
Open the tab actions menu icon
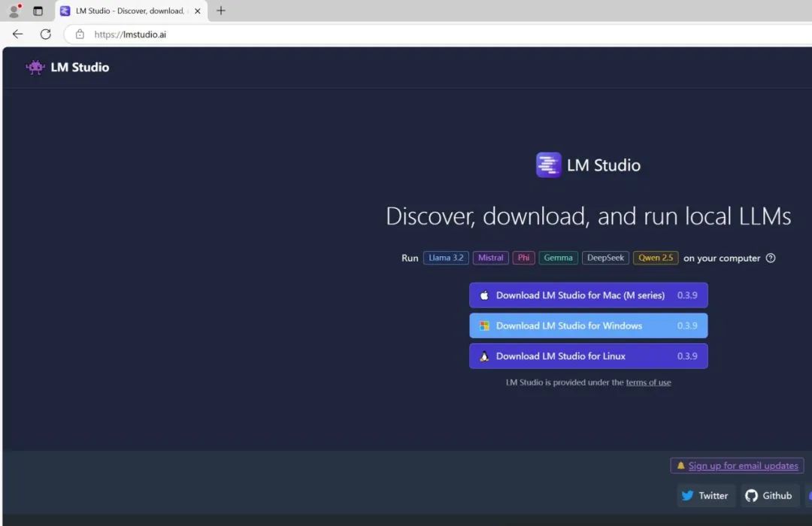38,11
